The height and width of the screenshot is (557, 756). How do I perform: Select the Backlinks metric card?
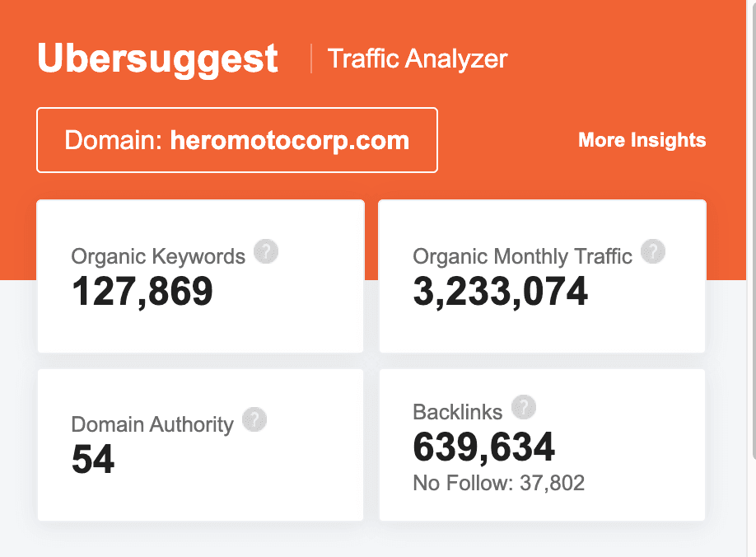[542, 445]
